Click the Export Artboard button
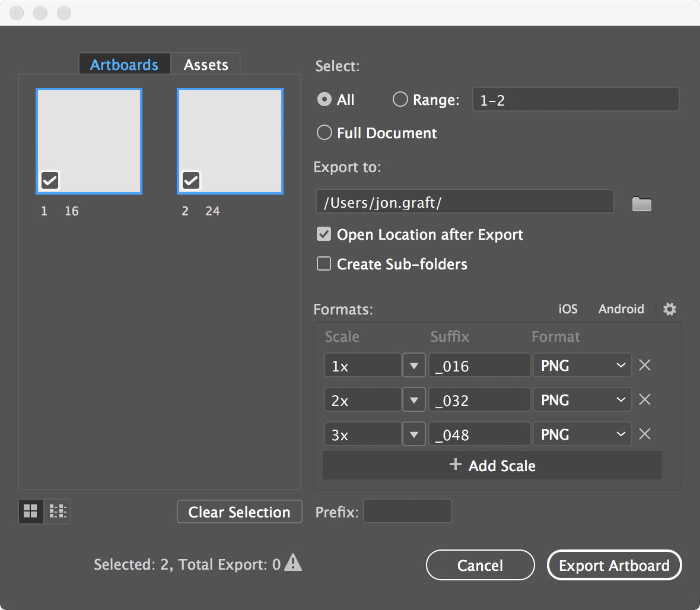The width and height of the screenshot is (700, 610). [x=614, y=565]
